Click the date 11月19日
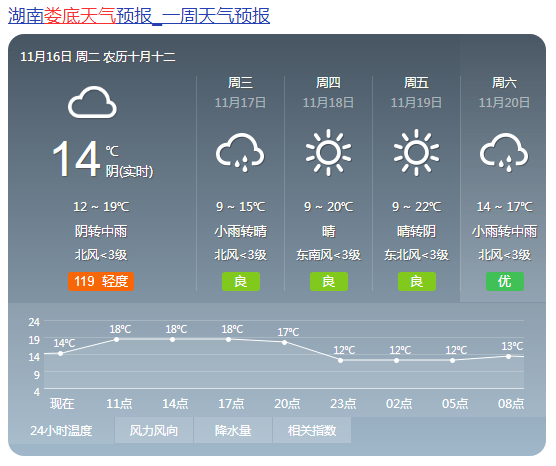 pos(416,103)
